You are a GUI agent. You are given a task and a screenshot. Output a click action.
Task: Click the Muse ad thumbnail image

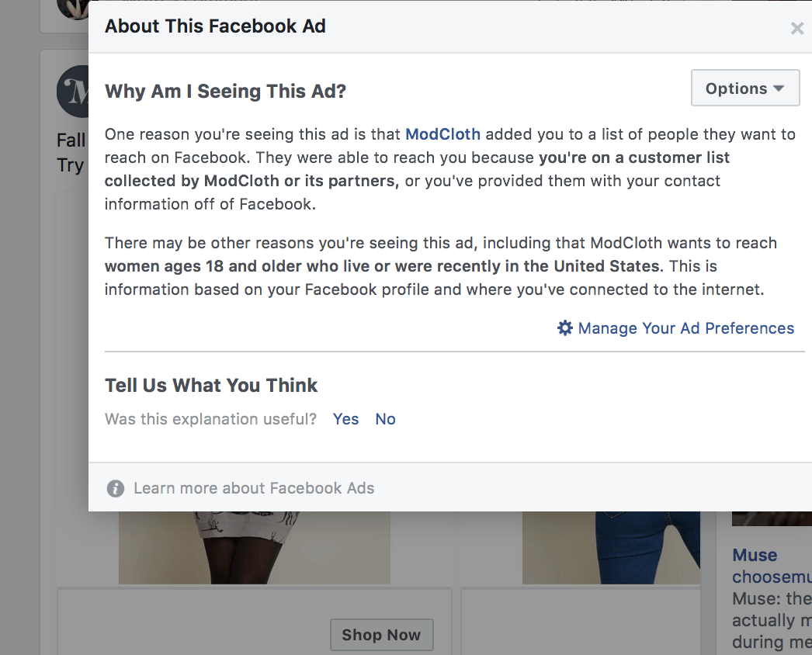tap(772, 518)
